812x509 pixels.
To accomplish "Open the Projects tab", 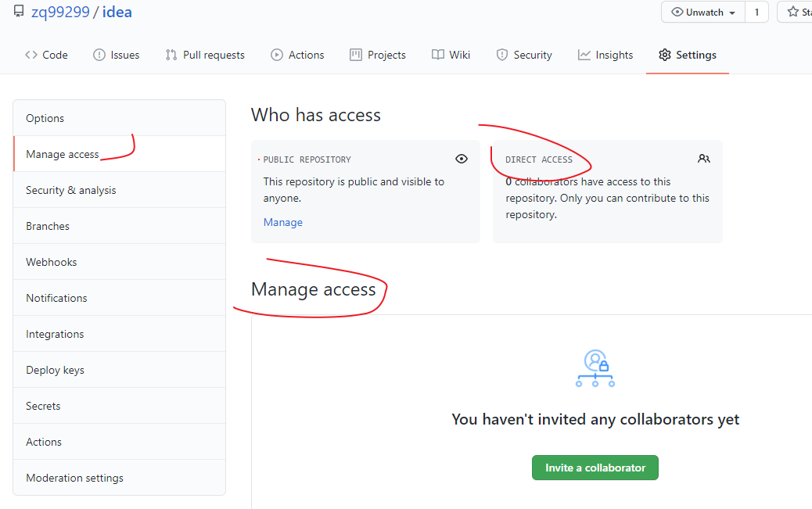I will (377, 55).
